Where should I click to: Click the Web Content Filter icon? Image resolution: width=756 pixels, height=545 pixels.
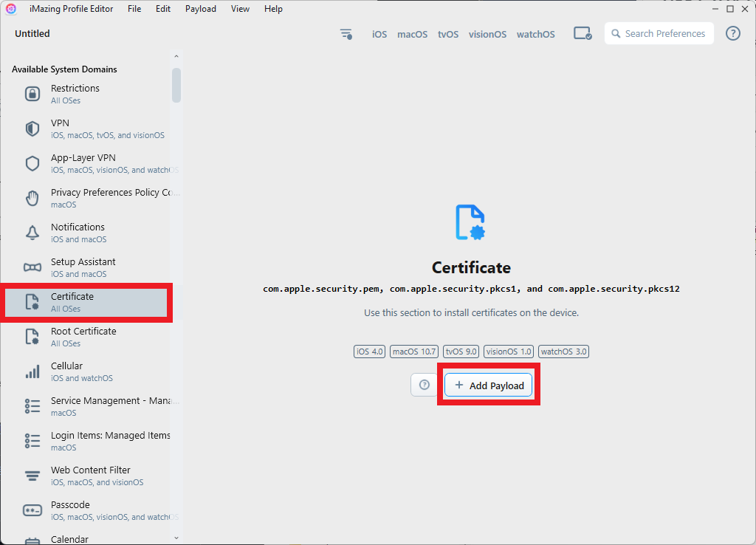click(32, 476)
